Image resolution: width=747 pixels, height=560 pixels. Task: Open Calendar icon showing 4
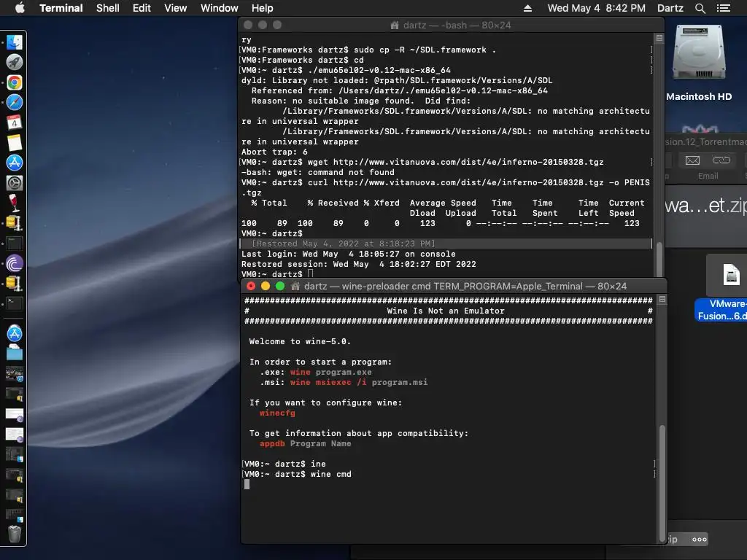click(x=15, y=122)
